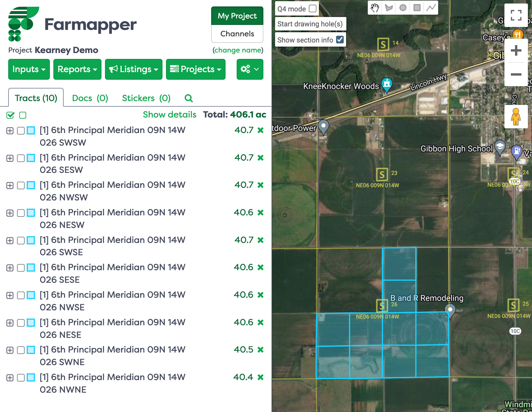Open the tract search icon
Image resolution: width=532 pixels, height=412 pixels.
[x=189, y=98]
